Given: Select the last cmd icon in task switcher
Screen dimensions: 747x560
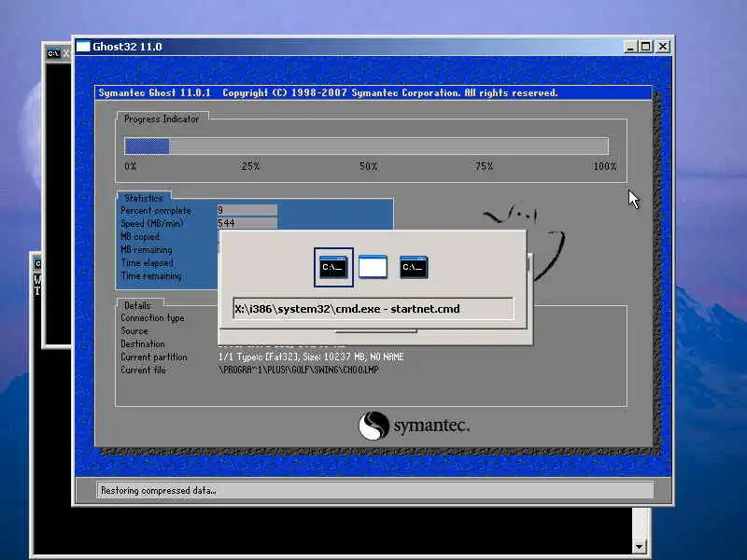Looking at the screenshot, I should [414, 267].
